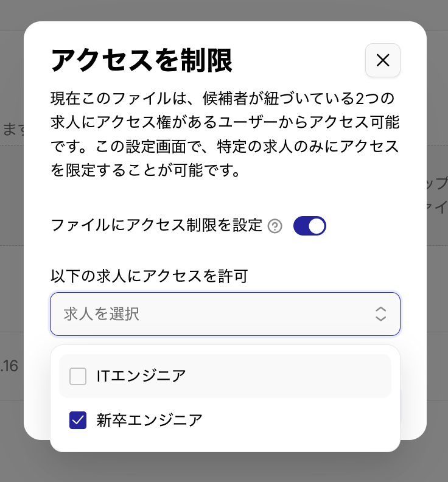Click the dimmed .16 text behind dialog
The width and height of the screenshot is (448, 482).
[x=9, y=366]
